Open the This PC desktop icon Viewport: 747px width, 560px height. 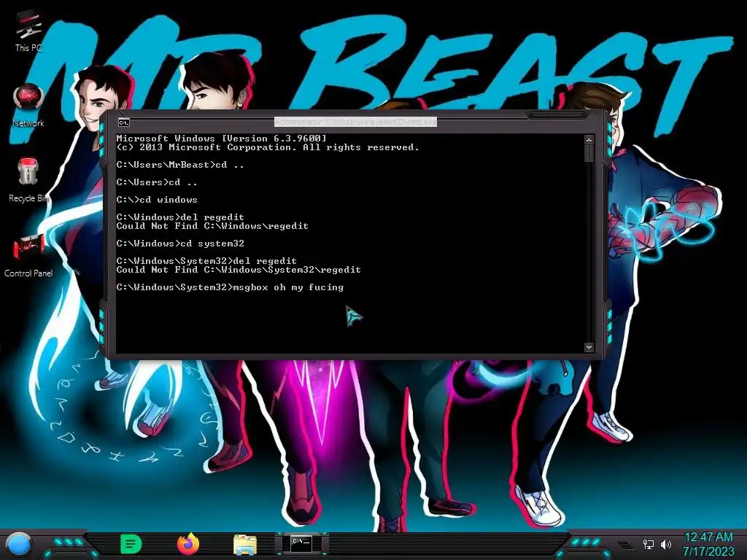point(28,31)
